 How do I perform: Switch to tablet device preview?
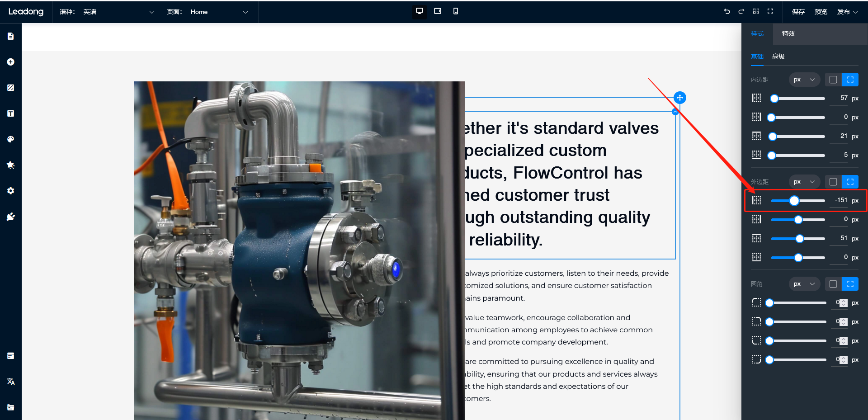[437, 11]
